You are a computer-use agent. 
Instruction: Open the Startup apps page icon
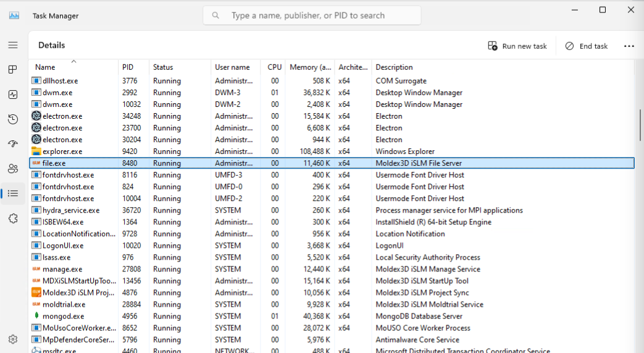pos(13,143)
